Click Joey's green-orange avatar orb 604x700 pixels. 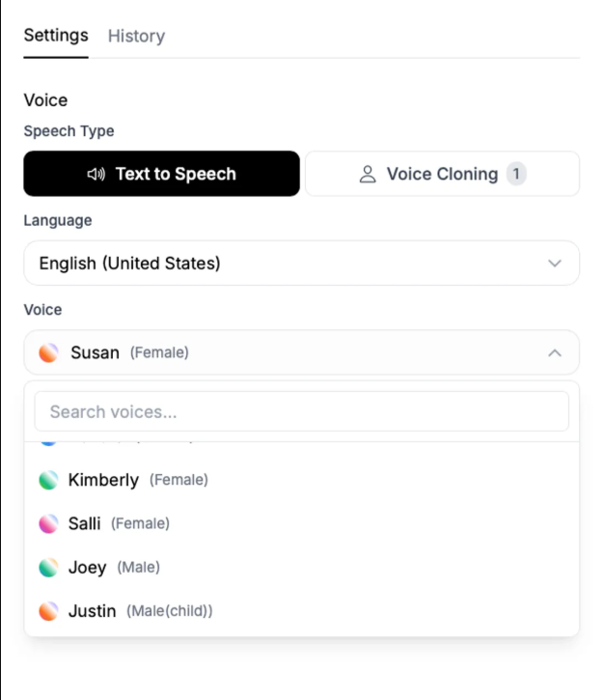pos(48,568)
